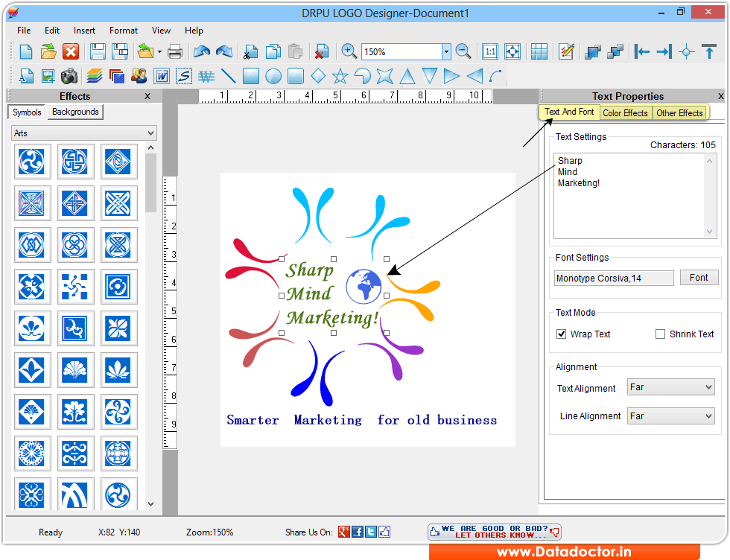Select the Diamond shape tool

click(317, 75)
